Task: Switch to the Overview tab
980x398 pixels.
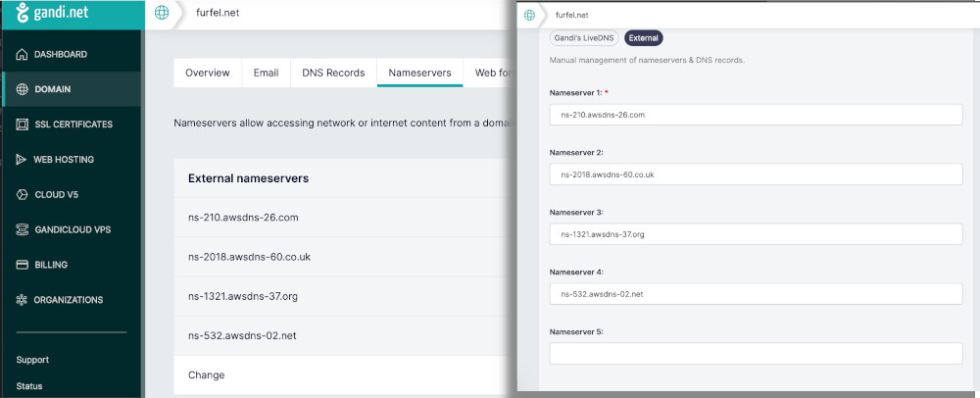Action: (x=208, y=73)
